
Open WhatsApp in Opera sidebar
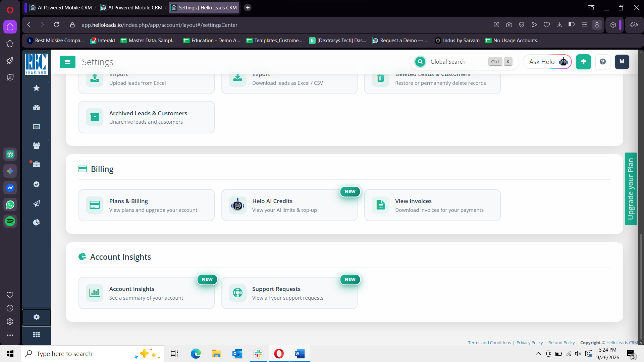[x=10, y=204]
